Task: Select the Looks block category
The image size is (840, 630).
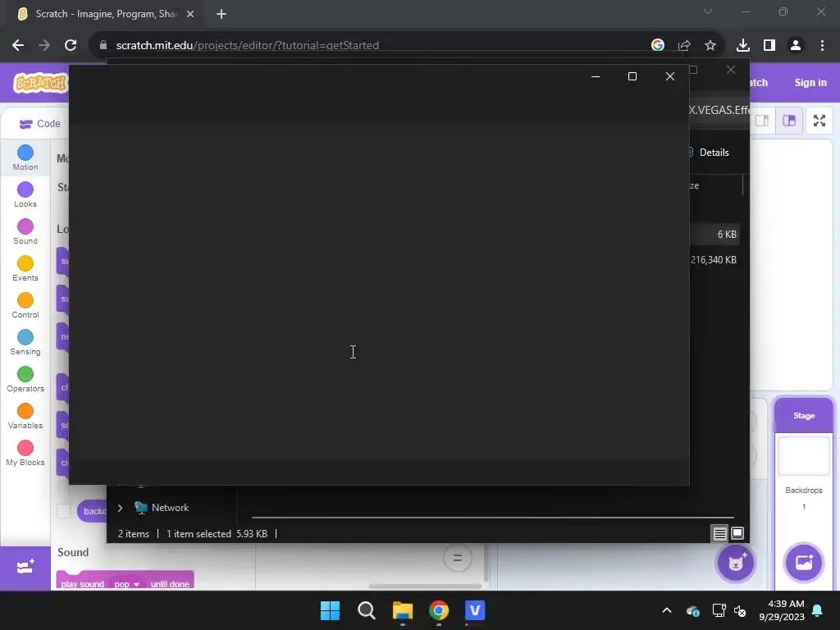Action: [25, 195]
